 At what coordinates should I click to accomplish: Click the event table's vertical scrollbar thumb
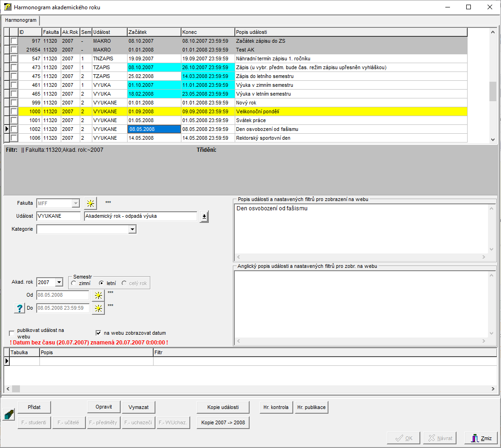click(493, 91)
